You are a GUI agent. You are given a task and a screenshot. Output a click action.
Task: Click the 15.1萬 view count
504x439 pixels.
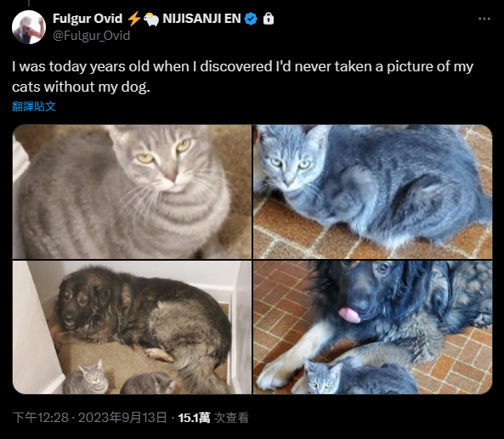194,418
